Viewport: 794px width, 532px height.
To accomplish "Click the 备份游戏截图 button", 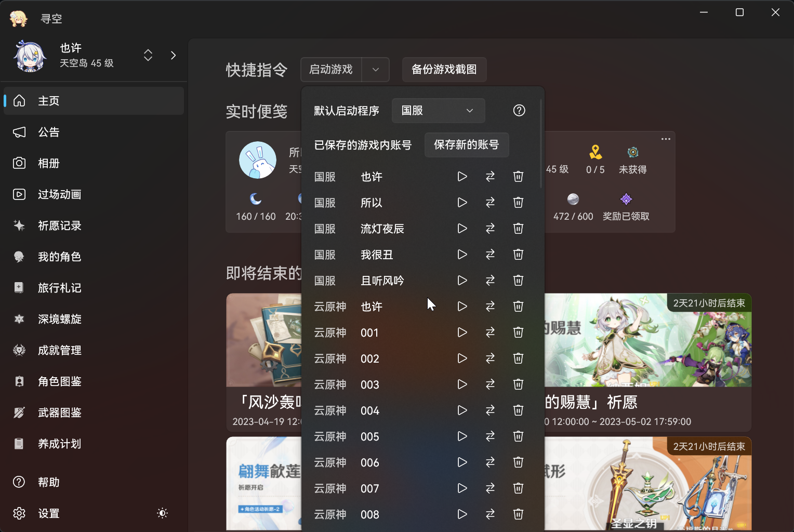I will (x=444, y=70).
